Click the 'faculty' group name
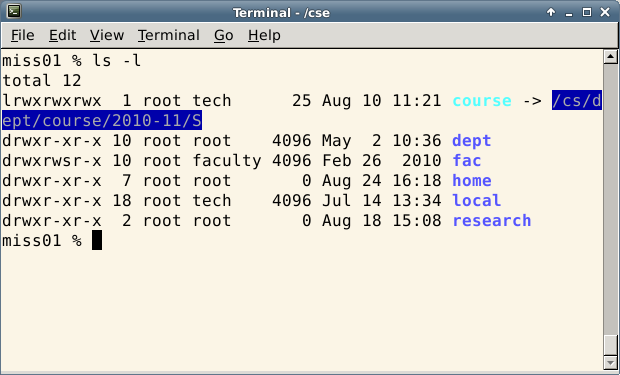The width and height of the screenshot is (620, 375). pos(227,161)
